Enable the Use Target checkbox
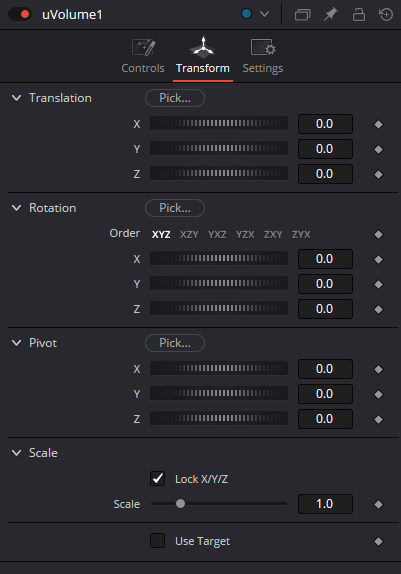 pos(157,541)
